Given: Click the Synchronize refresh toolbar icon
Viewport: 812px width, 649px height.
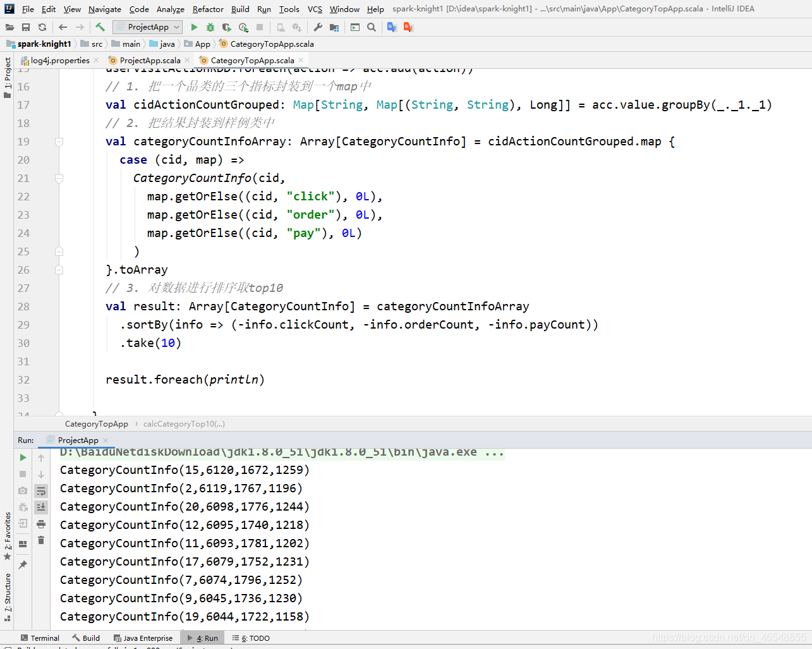Looking at the screenshot, I should click(x=42, y=27).
